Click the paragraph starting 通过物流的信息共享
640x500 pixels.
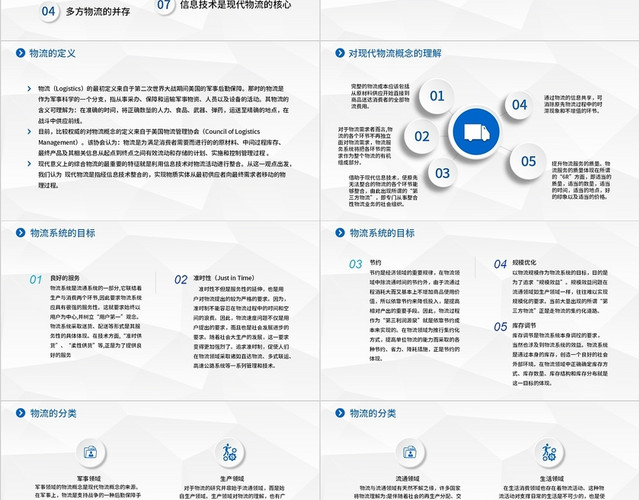573,104
